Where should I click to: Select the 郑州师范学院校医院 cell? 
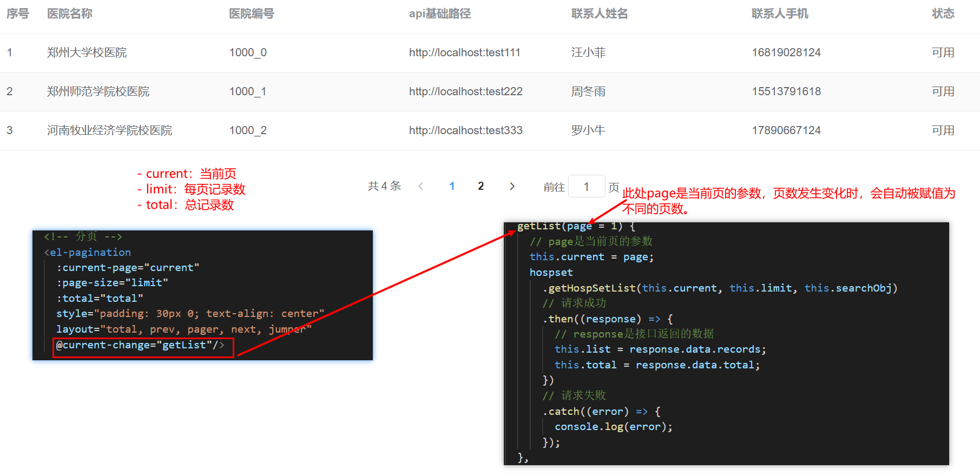pos(98,91)
